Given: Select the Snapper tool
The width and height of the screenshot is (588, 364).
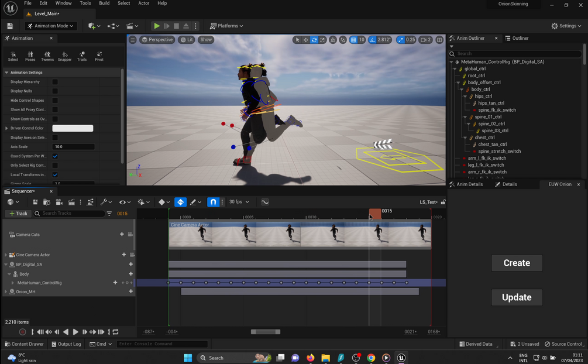Looking at the screenshot, I should click(x=64, y=56).
